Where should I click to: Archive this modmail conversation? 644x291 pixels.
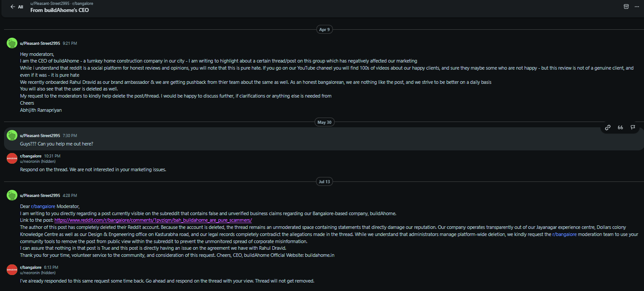coord(625,7)
